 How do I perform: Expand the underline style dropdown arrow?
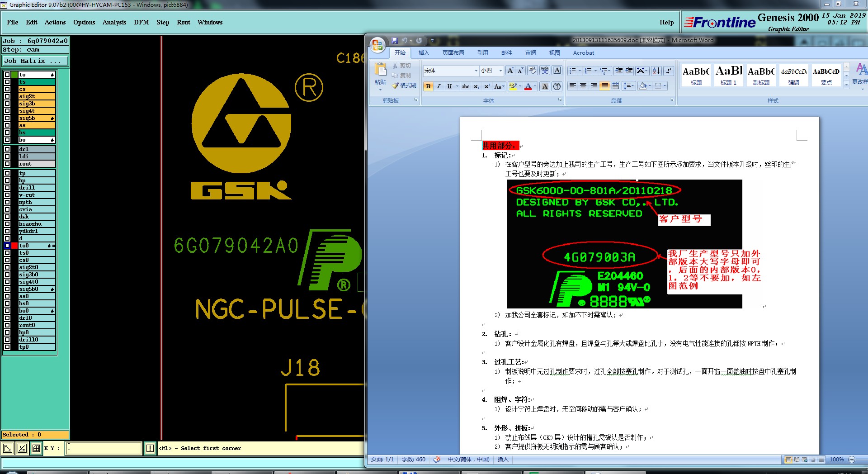(x=457, y=86)
